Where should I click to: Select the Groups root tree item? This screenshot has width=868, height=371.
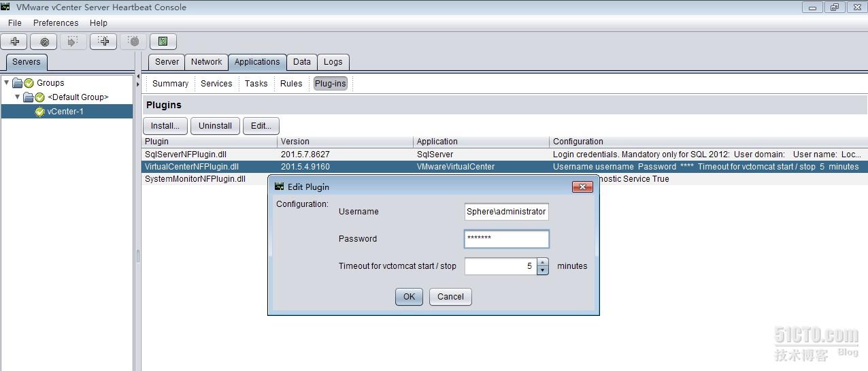(50, 83)
